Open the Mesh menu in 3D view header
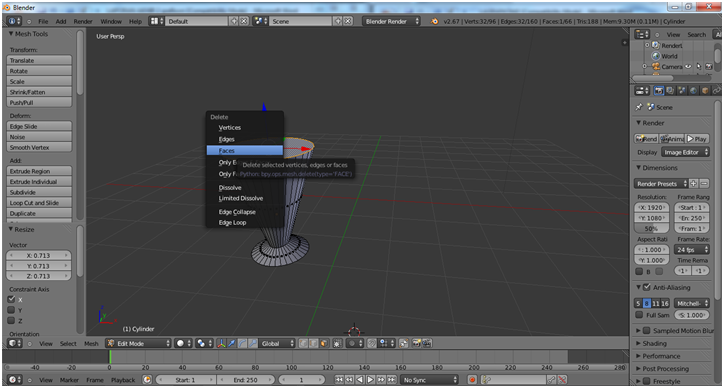This screenshot has height=386, width=722. (91, 343)
